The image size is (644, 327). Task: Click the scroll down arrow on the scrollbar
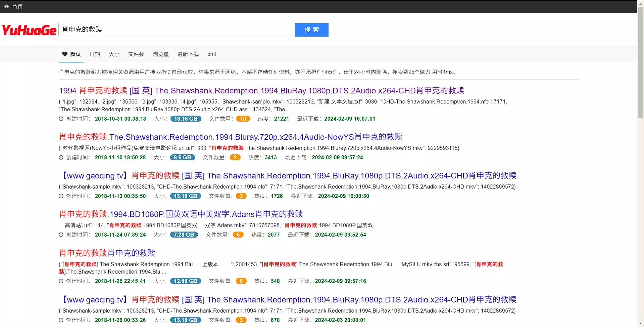[x=640, y=323]
